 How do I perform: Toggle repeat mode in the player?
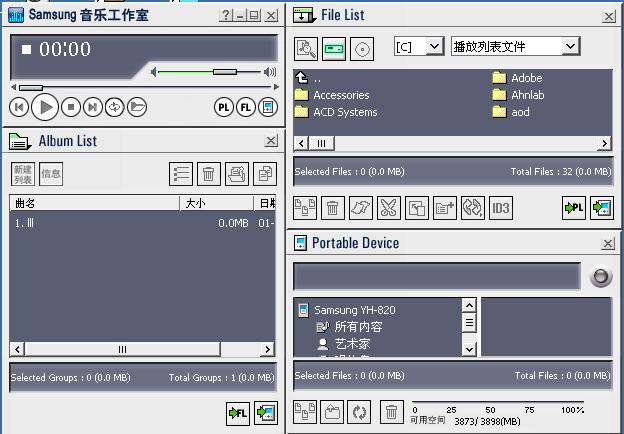(115, 107)
